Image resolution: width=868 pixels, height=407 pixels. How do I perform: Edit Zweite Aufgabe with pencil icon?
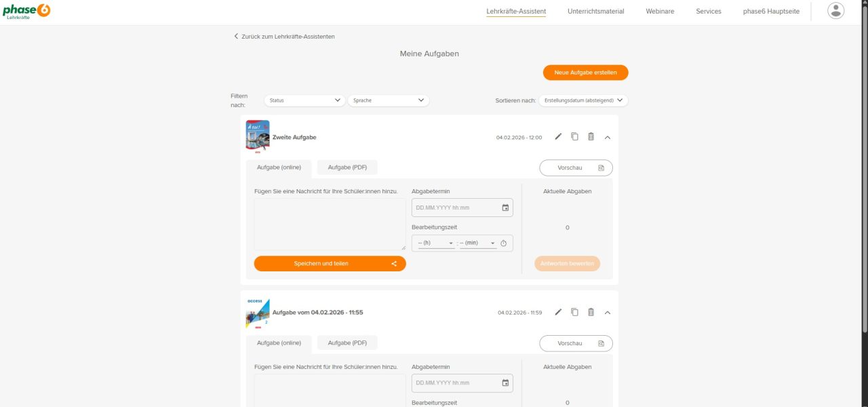tap(558, 137)
